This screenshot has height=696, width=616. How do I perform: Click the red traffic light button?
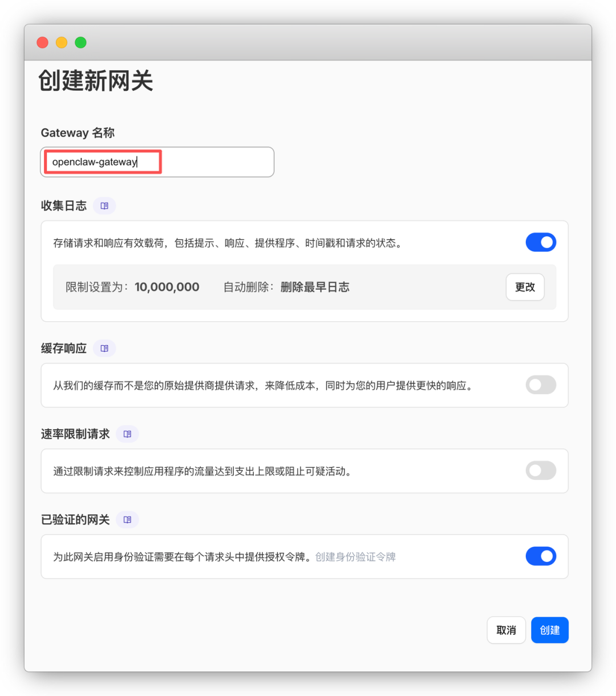point(42,42)
